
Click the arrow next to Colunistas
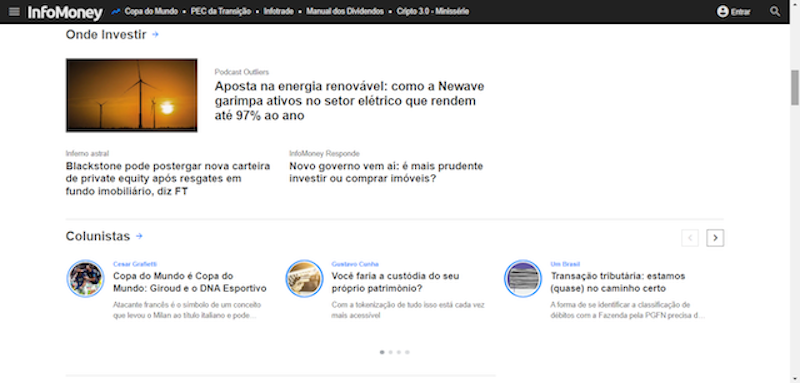139,236
